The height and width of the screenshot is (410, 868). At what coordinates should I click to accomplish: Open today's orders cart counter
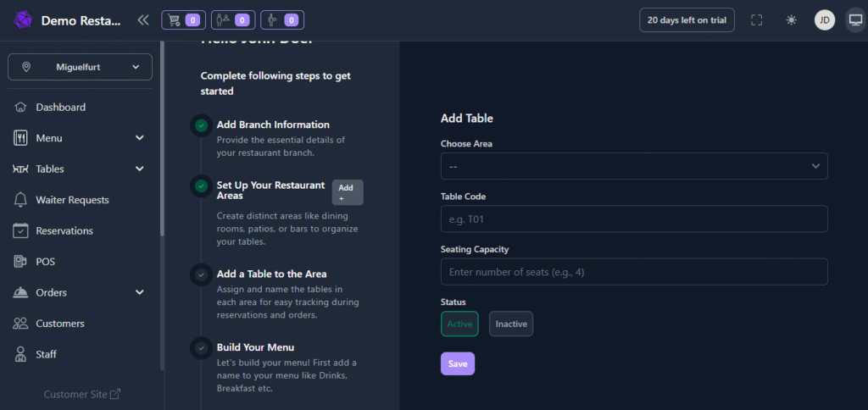tap(182, 19)
